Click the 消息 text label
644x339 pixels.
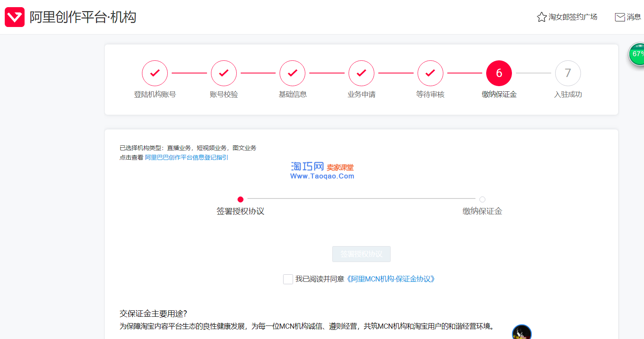pos(634,17)
